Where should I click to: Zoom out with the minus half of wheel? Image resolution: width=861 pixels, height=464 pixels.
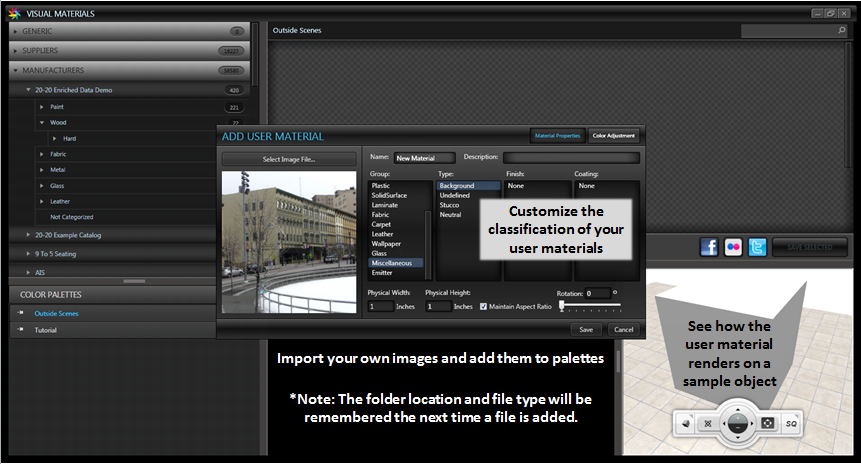click(x=737, y=428)
